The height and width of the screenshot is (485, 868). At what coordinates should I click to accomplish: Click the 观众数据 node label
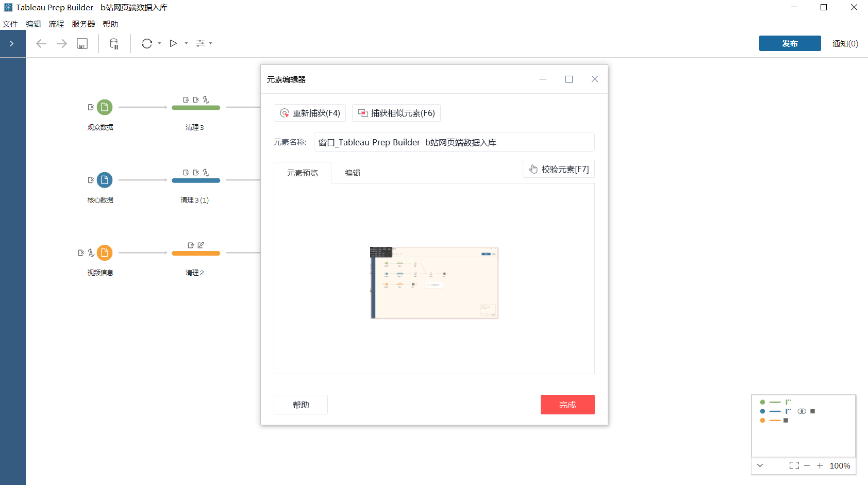click(x=101, y=127)
